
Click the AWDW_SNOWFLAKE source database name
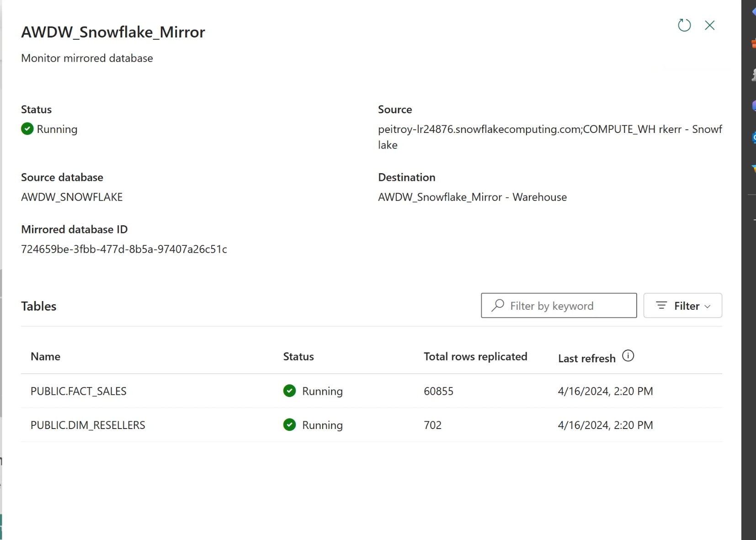[x=72, y=197]
